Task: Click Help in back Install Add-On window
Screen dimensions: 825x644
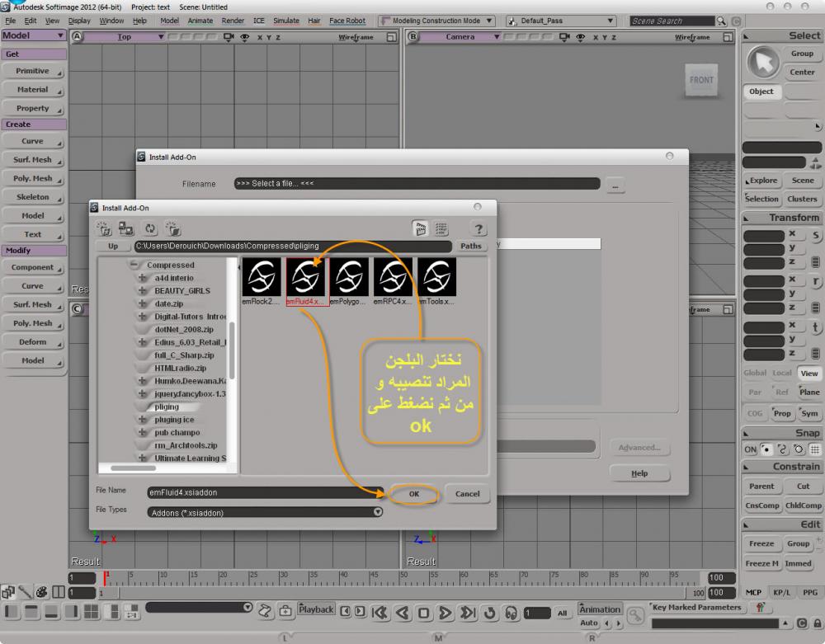Action: click(x=640, y=473)
